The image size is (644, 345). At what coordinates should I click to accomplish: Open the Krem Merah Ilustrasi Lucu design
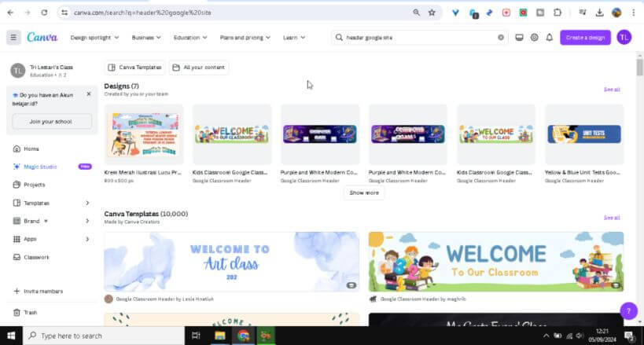144,134
